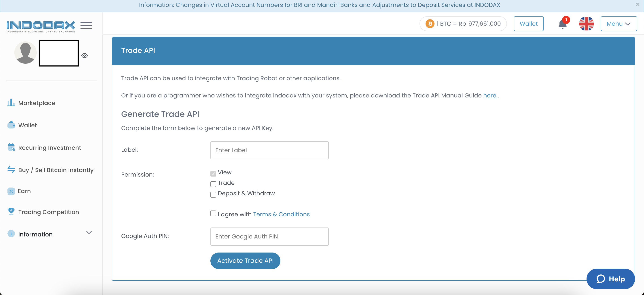Toggle the Trade permission checkbox

point(214,184)
